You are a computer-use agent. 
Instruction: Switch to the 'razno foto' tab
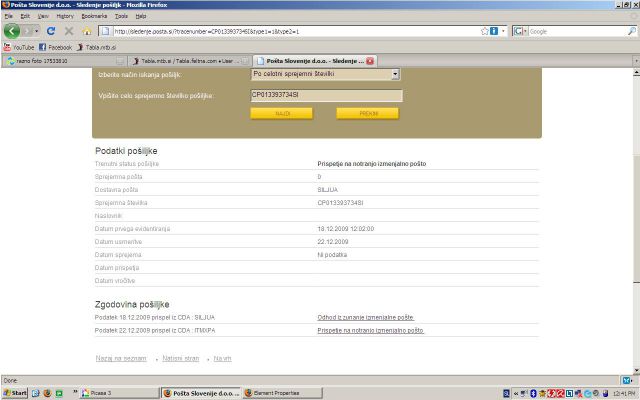(64, 61)
